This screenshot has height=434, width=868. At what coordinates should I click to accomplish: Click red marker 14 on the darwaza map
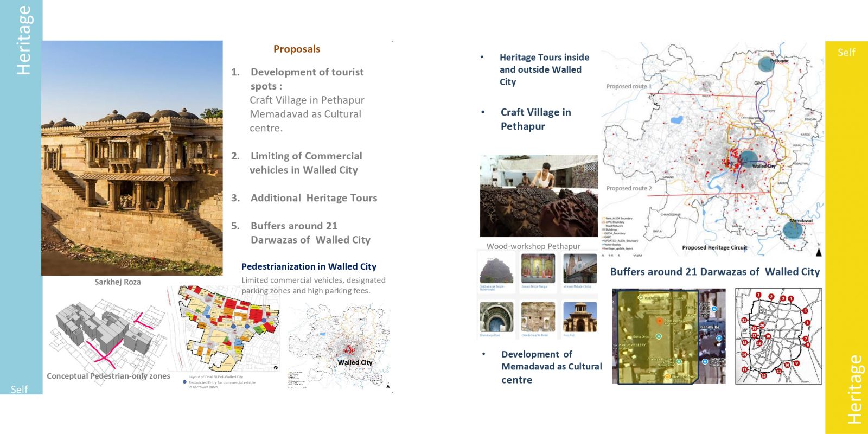[744, 354]
